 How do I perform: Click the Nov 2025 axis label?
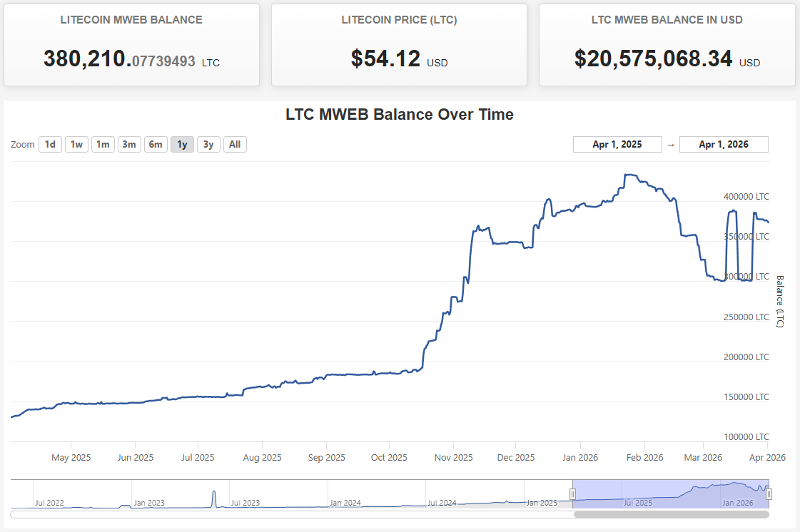[x=454, y=458]
